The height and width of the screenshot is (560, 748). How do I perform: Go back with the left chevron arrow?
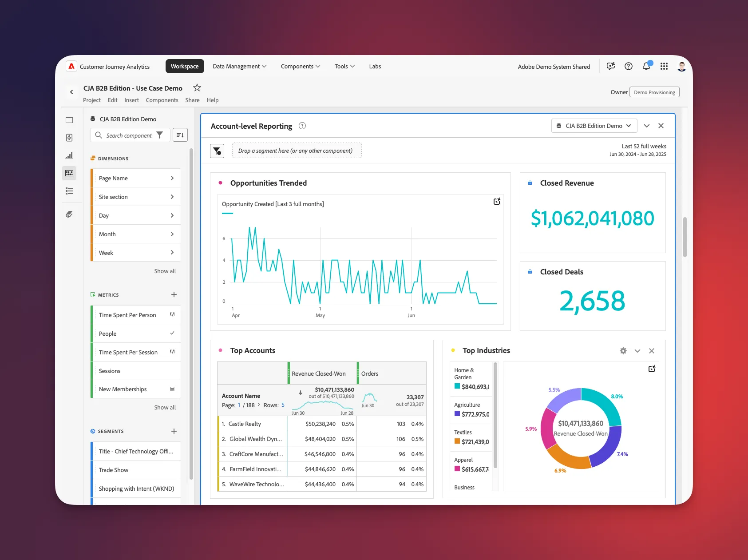tap(71, 92)
